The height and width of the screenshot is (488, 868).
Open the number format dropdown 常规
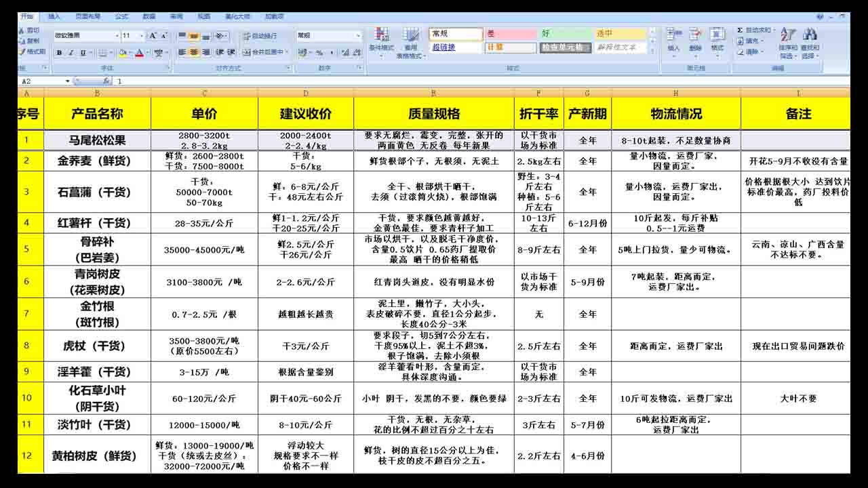tap(359, 36)
